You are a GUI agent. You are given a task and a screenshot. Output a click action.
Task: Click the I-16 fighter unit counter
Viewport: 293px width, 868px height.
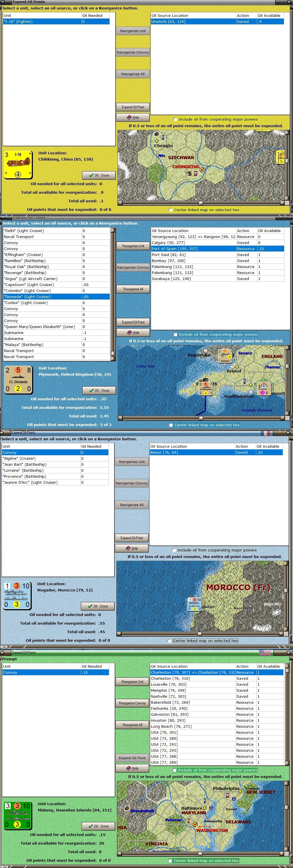(18, 165)
